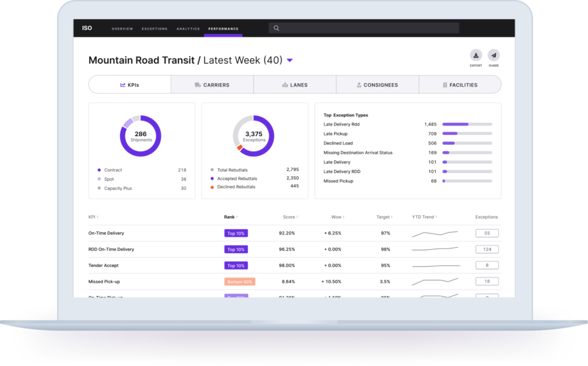Image resolution: width=588 pixels, height=366 pixels.
Task: Open the Consignees tab
Action: 377,85
